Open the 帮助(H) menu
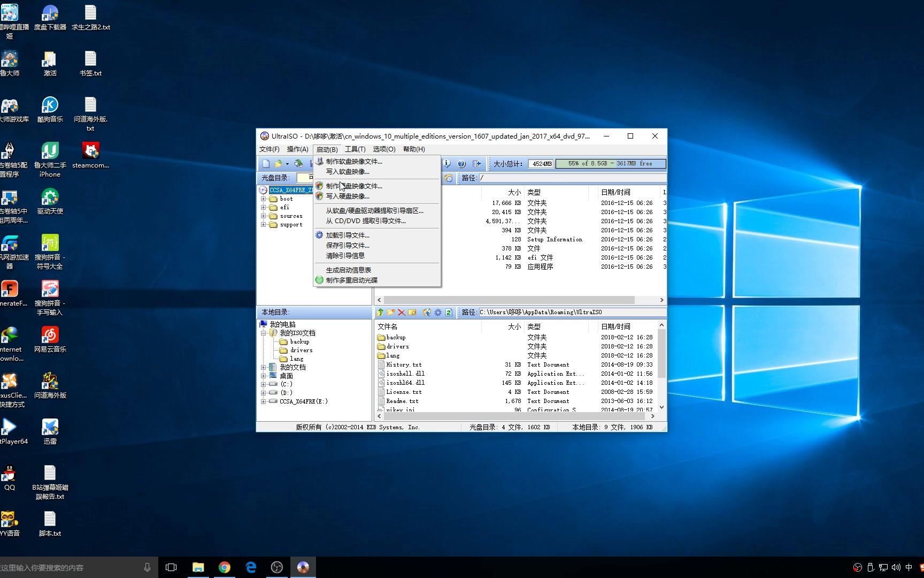 414,149
